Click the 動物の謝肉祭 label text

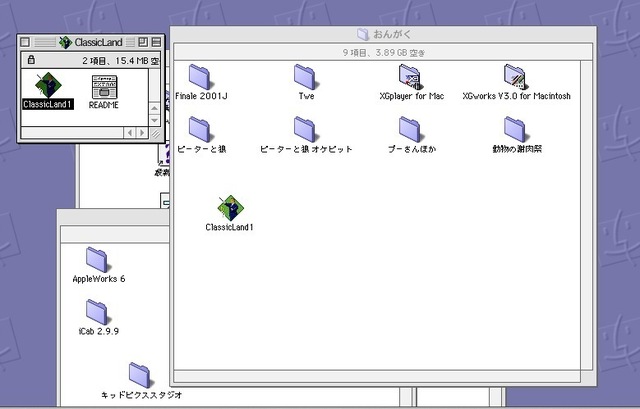pos(517,149)
